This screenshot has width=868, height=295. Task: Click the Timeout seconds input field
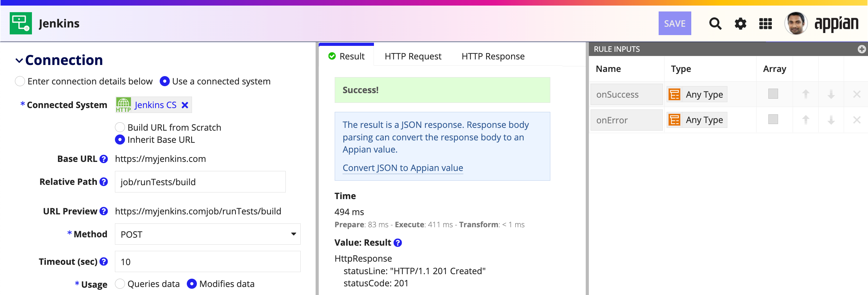(x=208, y=261)
